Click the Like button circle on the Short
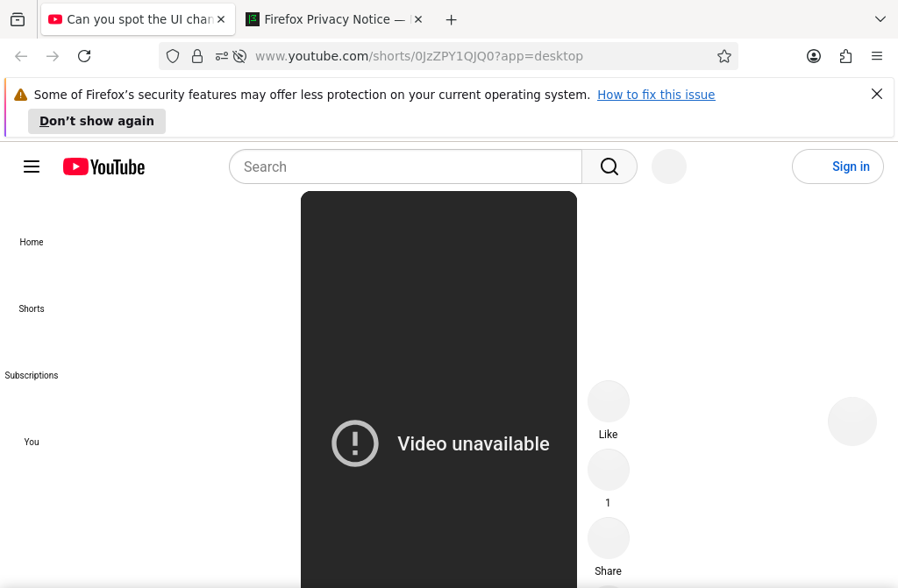The image size is (898, 588). [609, 401]
